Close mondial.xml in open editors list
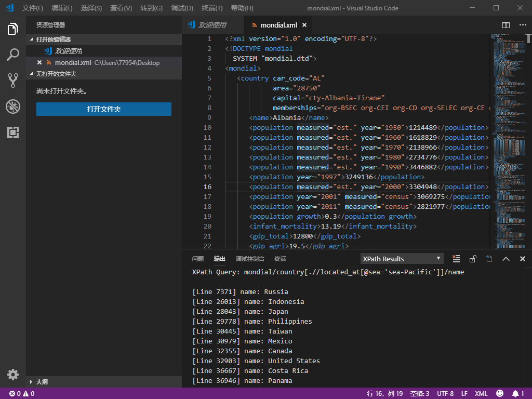The image size is (532, 399). 39,62
